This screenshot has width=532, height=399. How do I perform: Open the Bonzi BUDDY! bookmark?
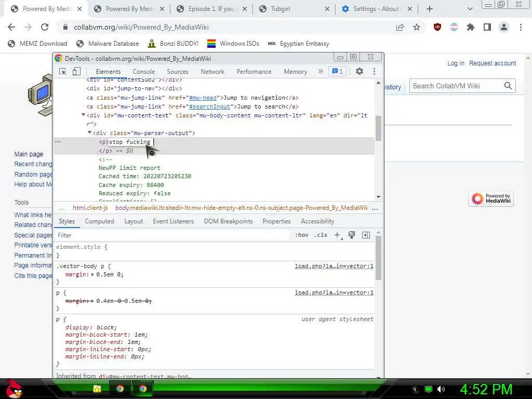pos(174,44)
